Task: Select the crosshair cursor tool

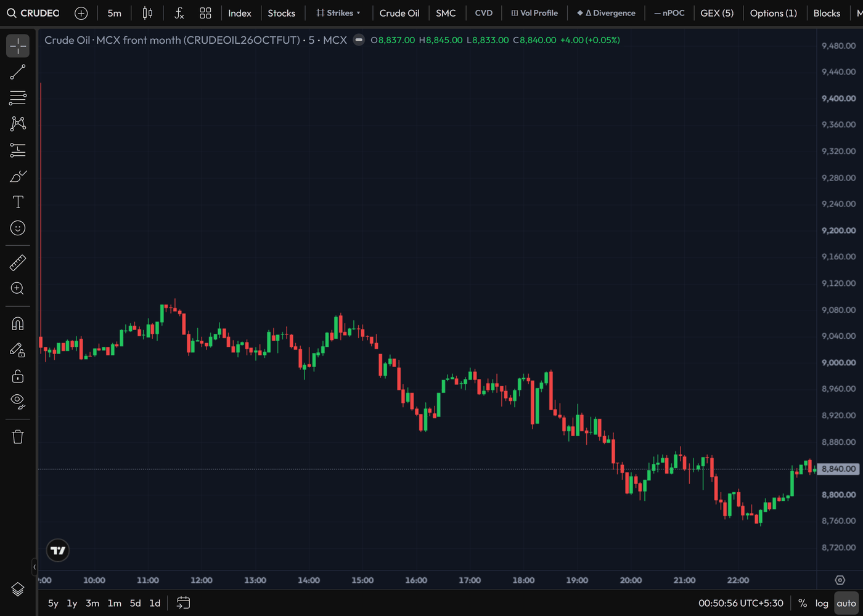Action: coord(18,46)
